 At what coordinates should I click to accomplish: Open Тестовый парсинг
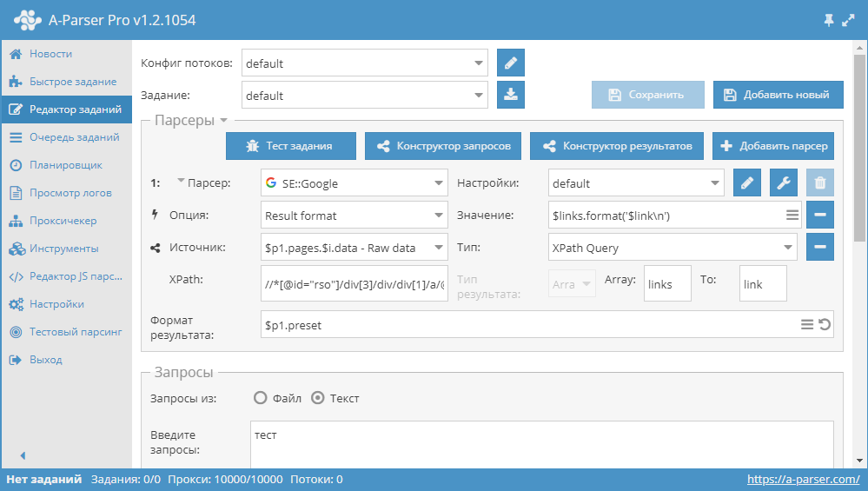tap(66, 332)
